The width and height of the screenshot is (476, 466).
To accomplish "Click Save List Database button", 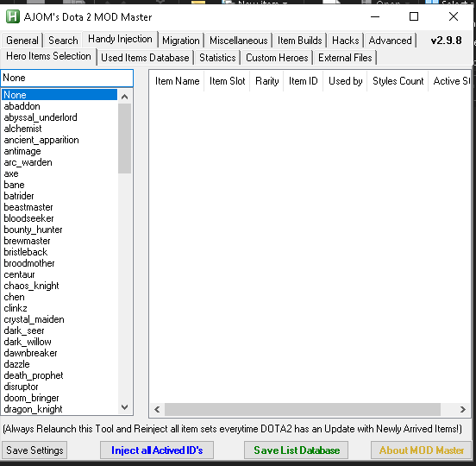I will (297, 450).
